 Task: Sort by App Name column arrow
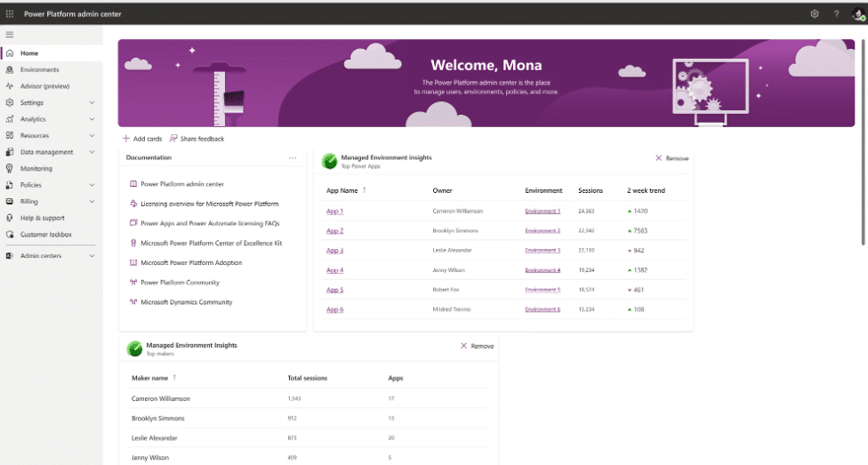coord(365,190)
